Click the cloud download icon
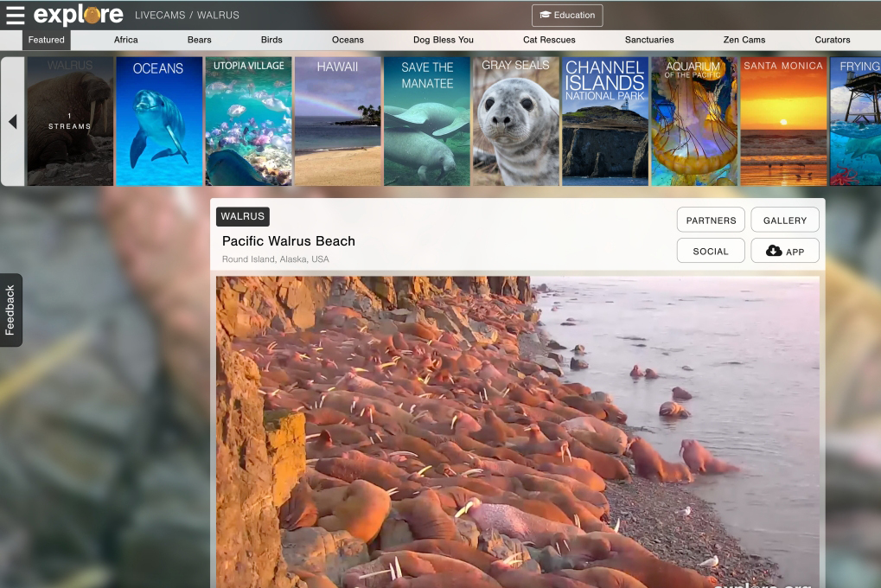 (774, 251)
